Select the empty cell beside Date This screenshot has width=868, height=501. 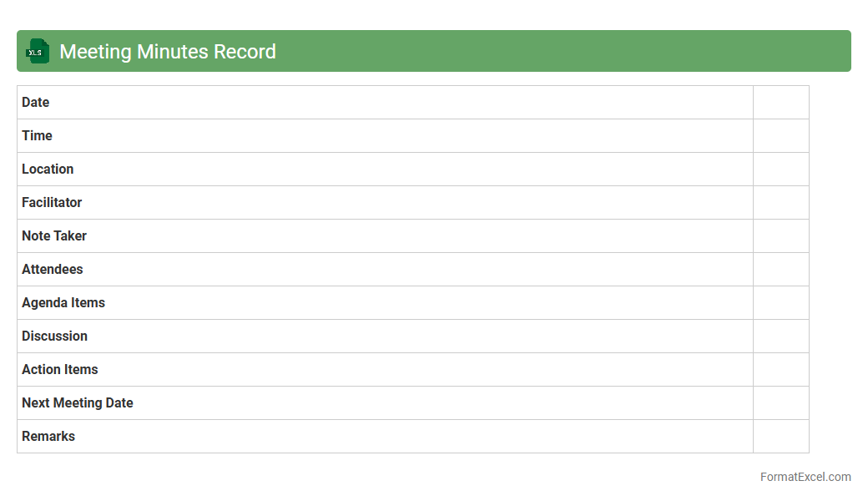780,103
